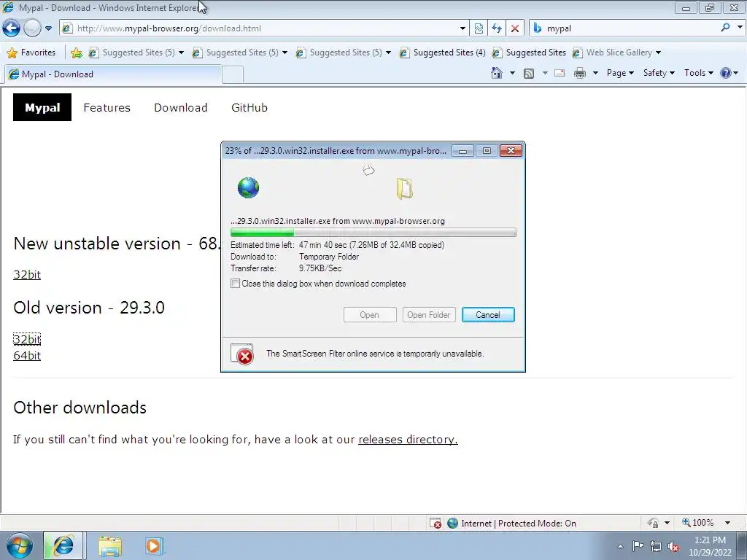Image resolution: width=747 pixels, height=560 pixels.
Task: Click the Add to Favorites Bar icon
Action: [76, 52]
